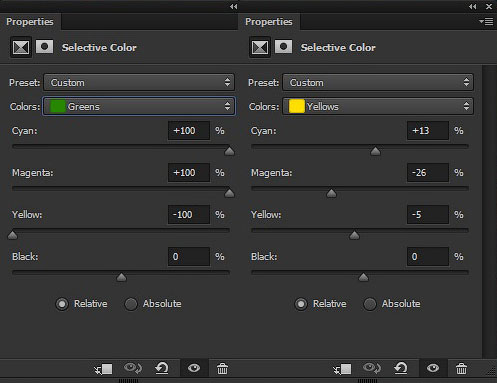Click the clip-to-layer icon in right panel
Viewport: 497px width, 383px height.
pyautogui.click(x=342, y=369)
